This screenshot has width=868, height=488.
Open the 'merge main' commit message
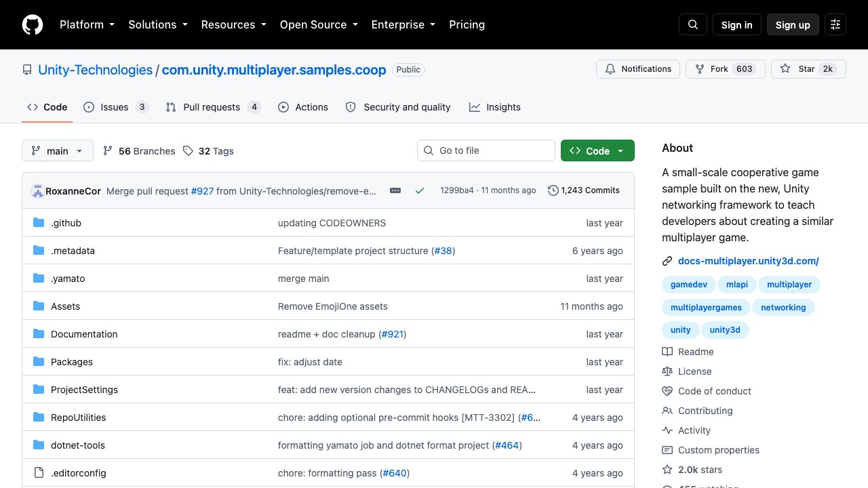click(303, 279)
